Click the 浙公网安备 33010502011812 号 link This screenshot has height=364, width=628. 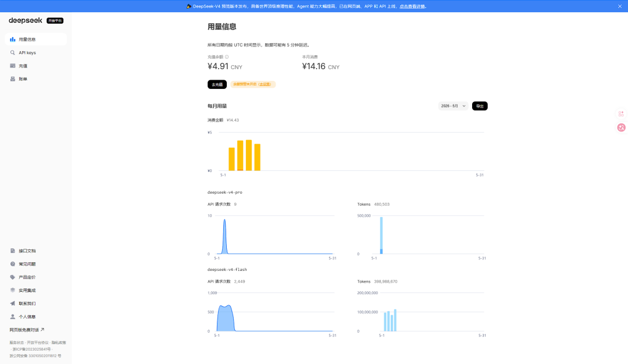click(35, 356)
